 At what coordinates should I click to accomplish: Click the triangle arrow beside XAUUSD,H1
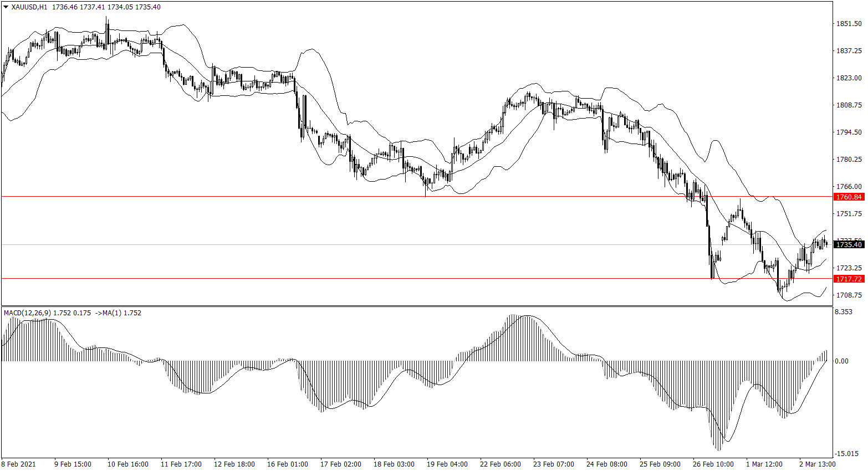click(6, 7)
